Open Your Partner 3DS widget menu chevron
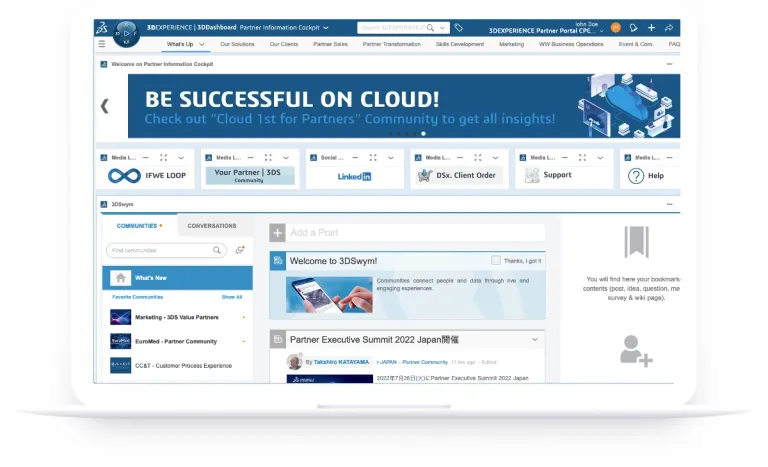The image size is (768, 467). click(x=286, y=158)
